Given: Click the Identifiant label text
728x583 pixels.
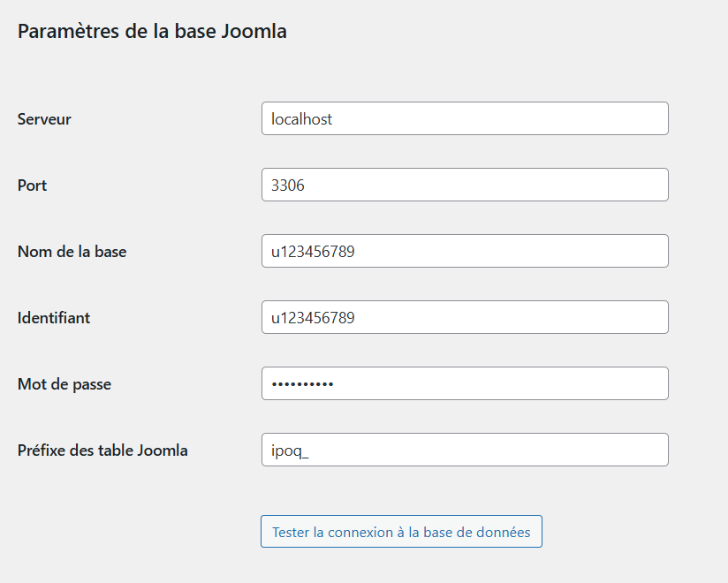Looking at the screenshot, I should pyautogui.click(x=51, y=317).
